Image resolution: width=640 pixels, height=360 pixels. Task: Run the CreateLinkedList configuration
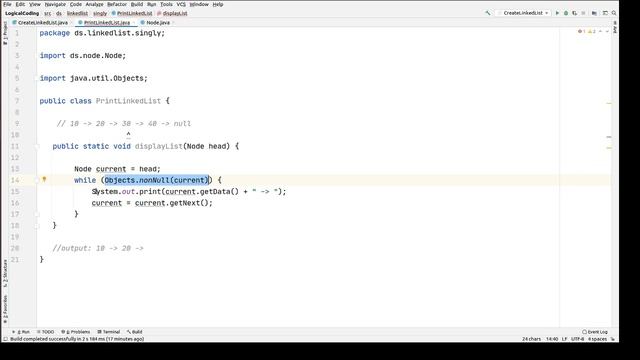click(x=557, y=13)
